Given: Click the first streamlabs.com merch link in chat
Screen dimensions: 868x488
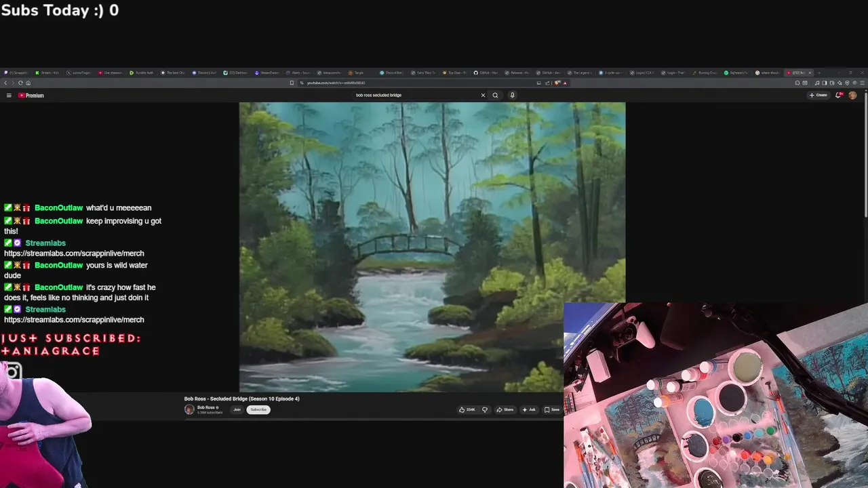Looking at the screenshot, I should [x=74, y=253].
